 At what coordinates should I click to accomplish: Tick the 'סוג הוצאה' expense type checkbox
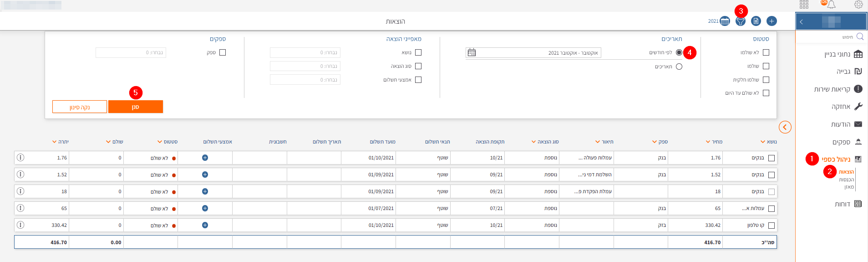(418, 66)
